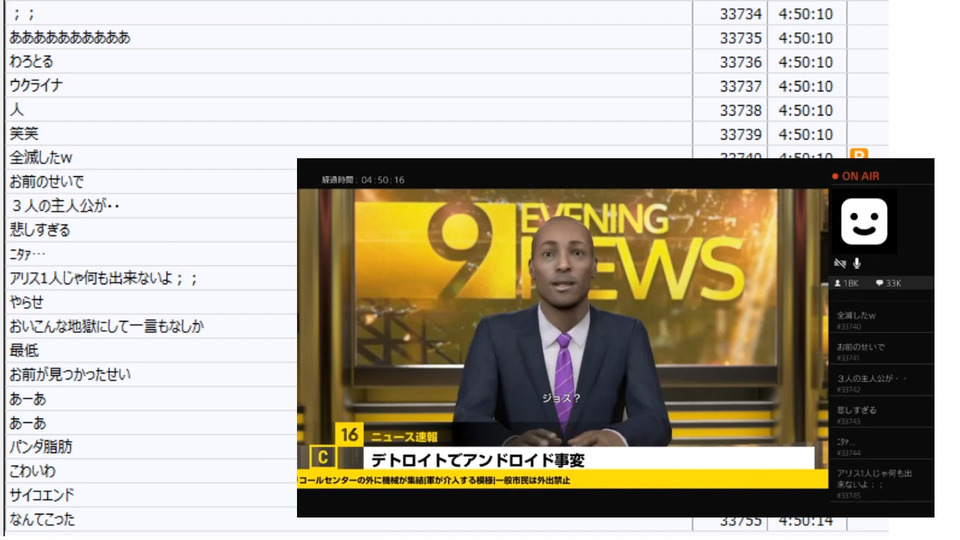Select the 'わろとる' comment row
The width and height of the screenshot is (960, 540).
coord(349,62)
